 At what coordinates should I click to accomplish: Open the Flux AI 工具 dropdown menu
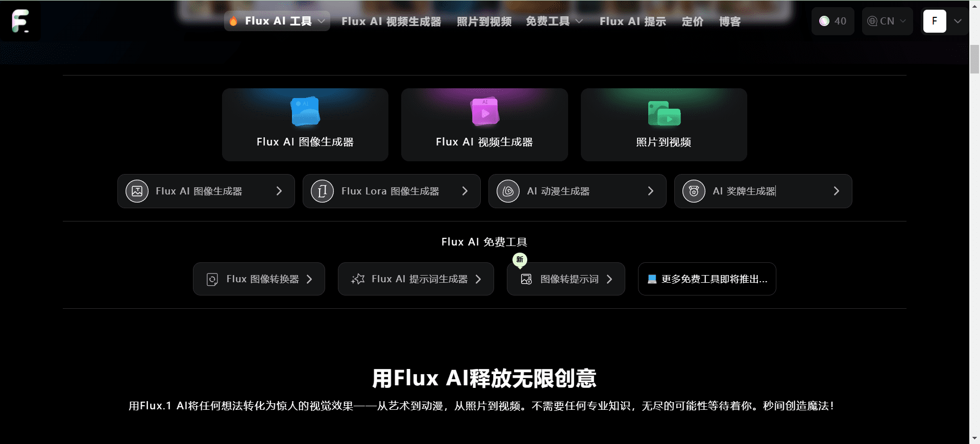tap(277, 21)
